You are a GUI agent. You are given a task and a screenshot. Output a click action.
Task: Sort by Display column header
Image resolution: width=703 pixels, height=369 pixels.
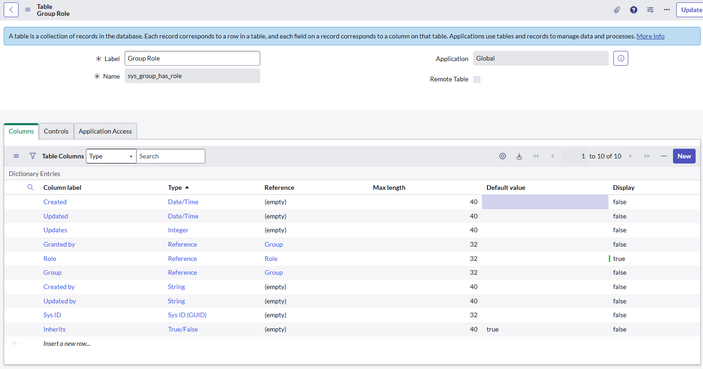coord(624,187)
